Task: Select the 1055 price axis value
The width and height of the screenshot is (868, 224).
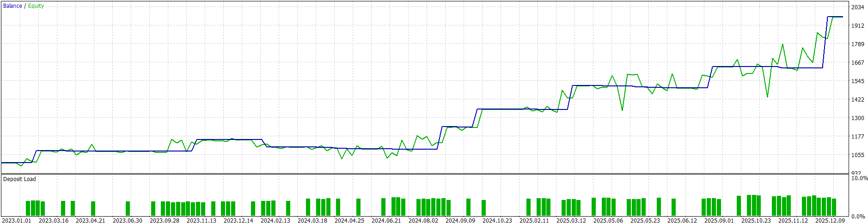Action: [x=858, y=155]
